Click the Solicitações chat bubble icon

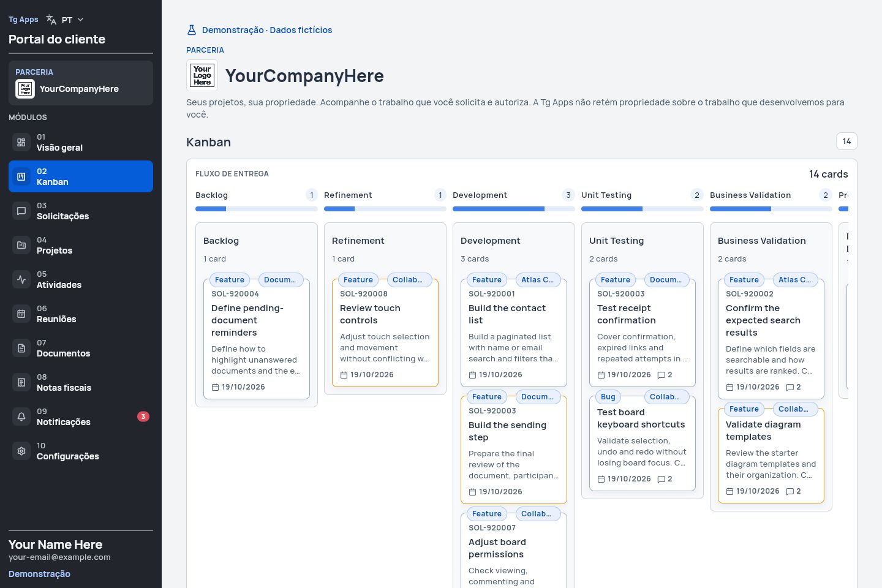tap(21, 211)
